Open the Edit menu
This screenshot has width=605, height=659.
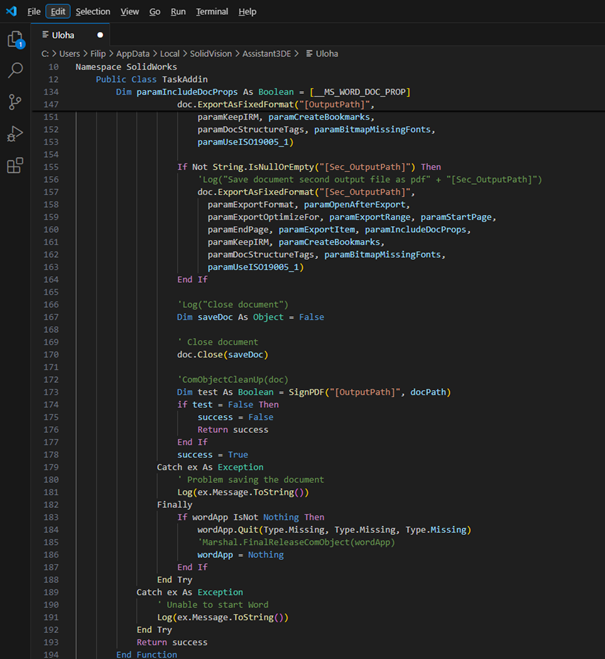(58, 12)
